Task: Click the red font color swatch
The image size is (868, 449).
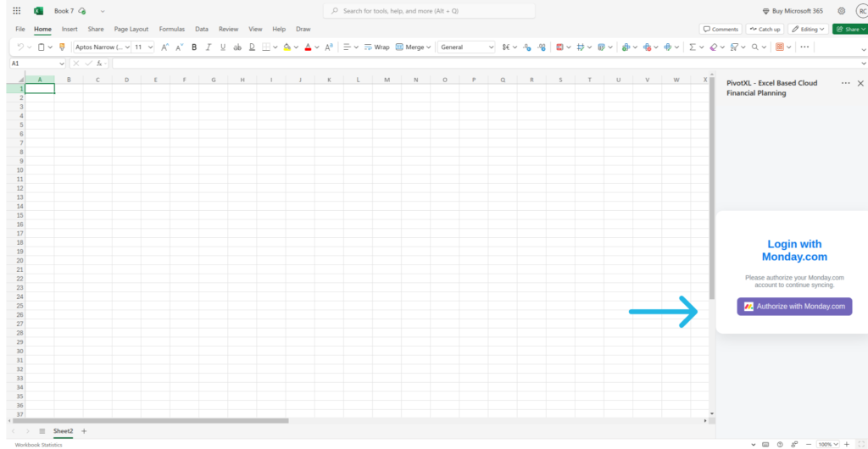Action: (x=308, y=47)
